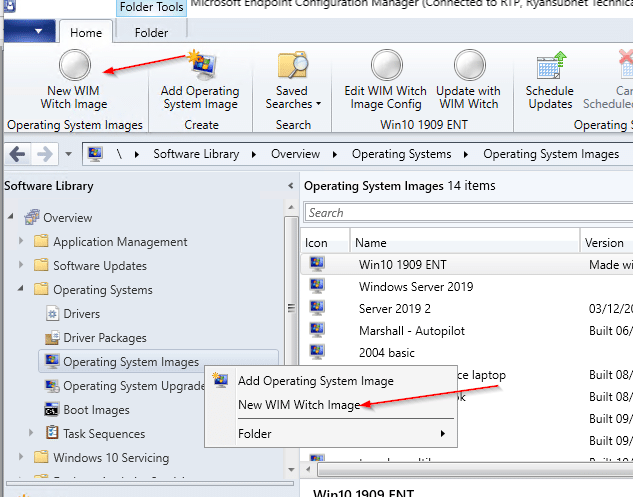Click the Forward navigation arrow
This screenshot has width=633, height=497.
pos(44,154)
